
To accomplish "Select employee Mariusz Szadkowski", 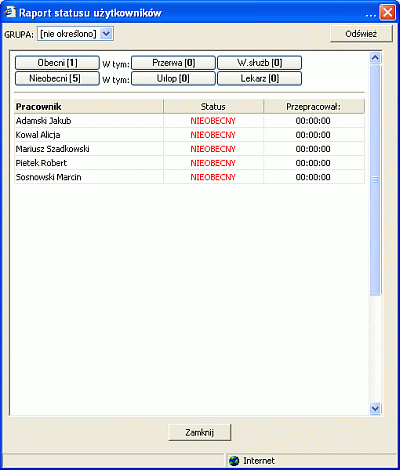I will click(53, 149).
